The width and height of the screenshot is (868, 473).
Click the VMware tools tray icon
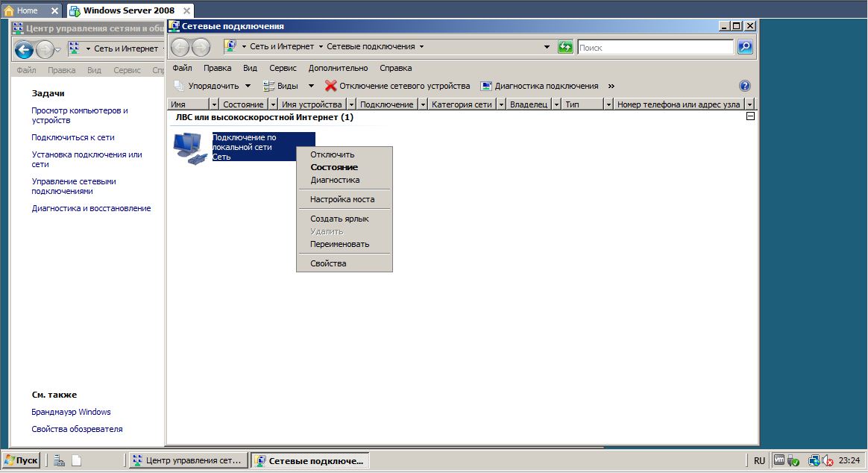click(x=779, y=460)
